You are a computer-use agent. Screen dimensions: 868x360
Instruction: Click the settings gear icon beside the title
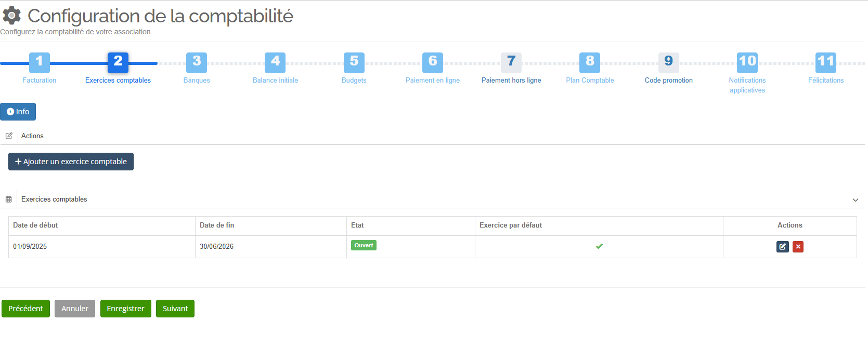12,16
